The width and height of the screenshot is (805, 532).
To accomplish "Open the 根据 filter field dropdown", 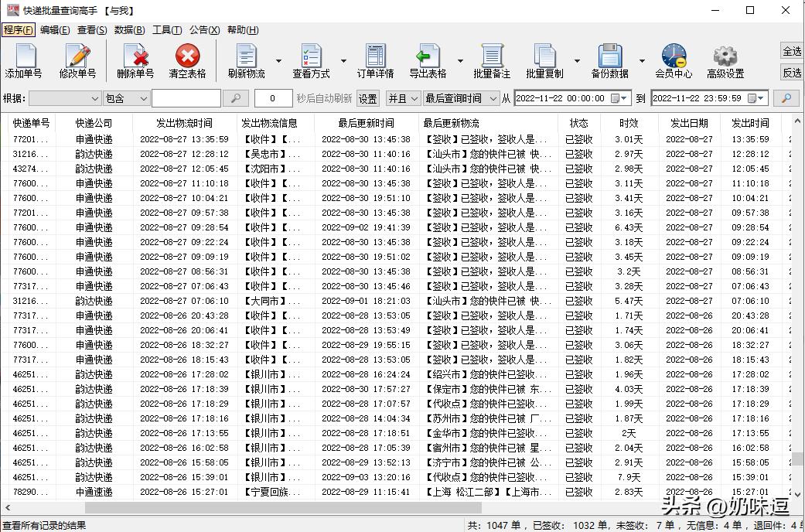I will click(65, 98).
